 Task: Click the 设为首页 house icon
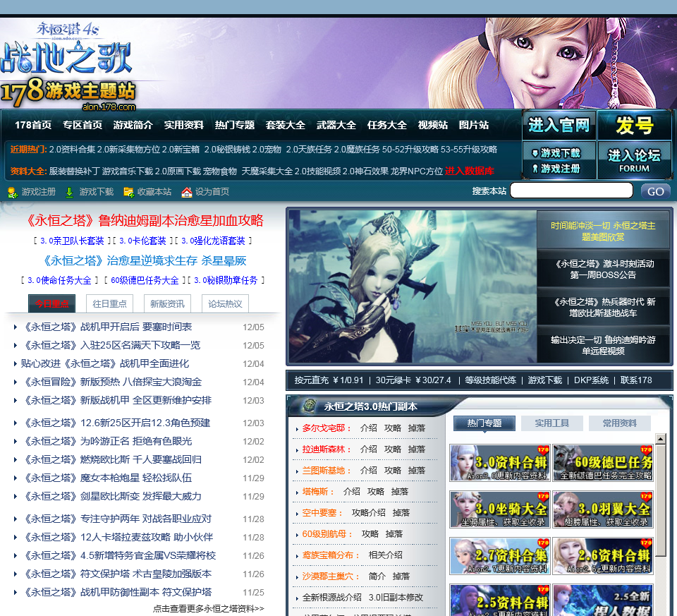(x=186, y=192)
